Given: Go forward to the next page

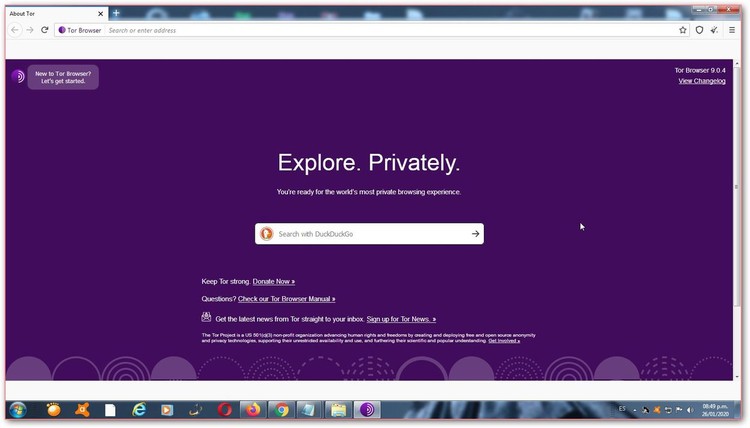Looking at the screenshot, I should (30, 30).
